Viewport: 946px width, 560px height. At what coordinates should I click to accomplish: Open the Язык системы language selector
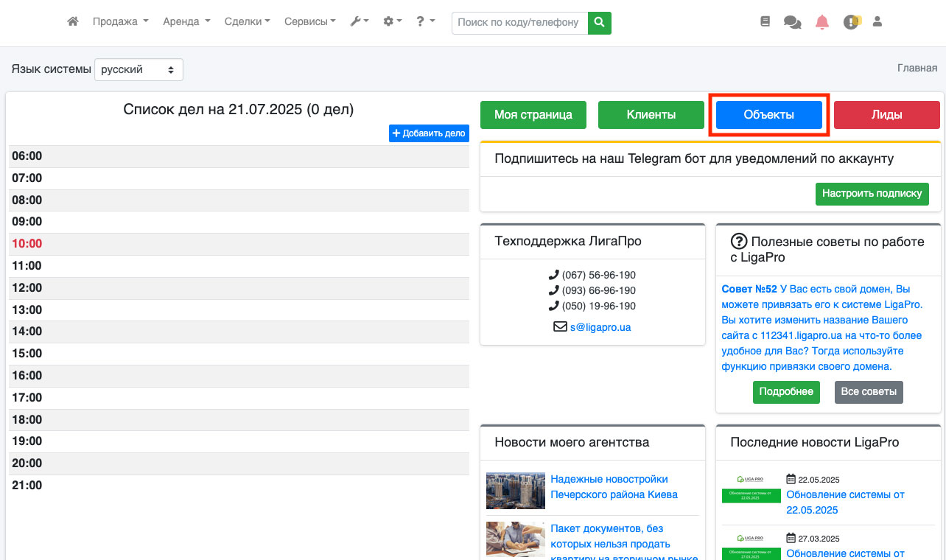139,70
